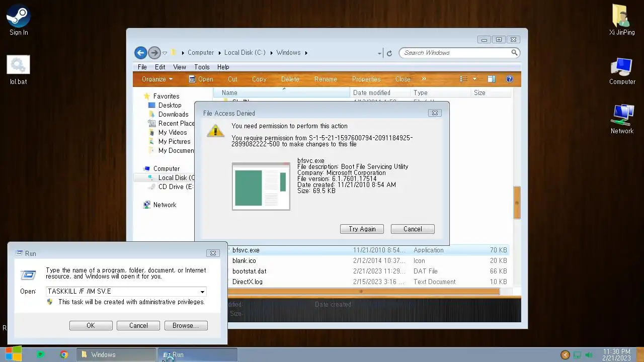The height and width of the screenshot is (362, 644).
Task: Open the Run command history dropdown
Action: (x=202, y=292)
